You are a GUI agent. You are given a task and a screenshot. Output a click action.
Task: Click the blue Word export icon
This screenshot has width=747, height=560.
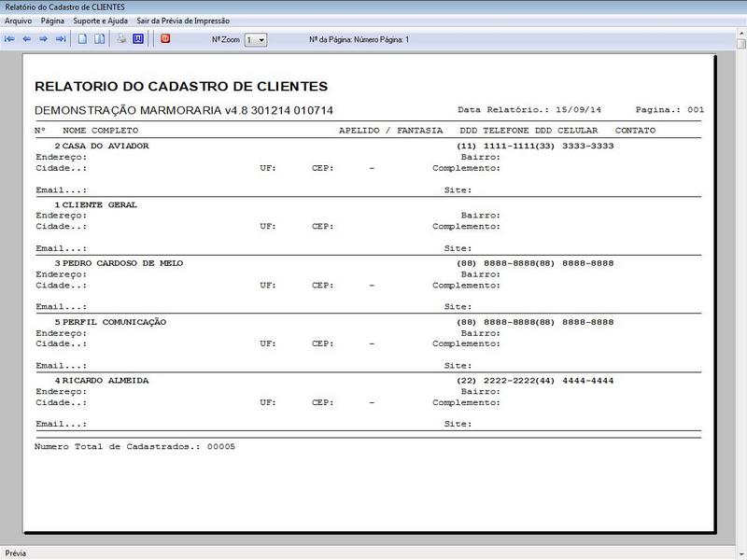[138, 39]
